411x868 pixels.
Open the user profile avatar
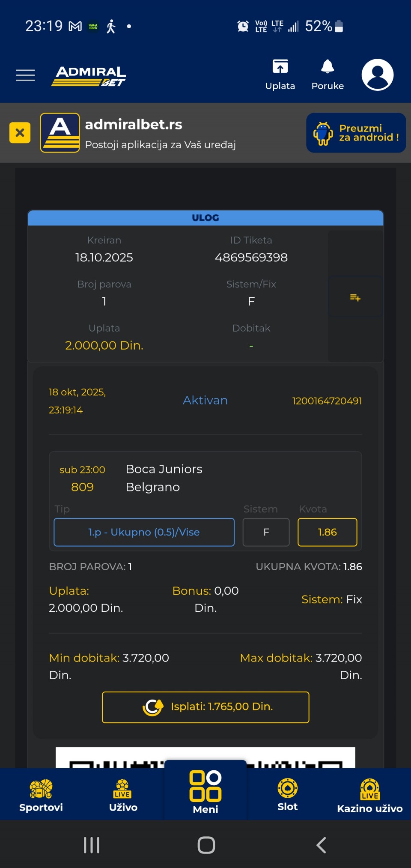(377, 75)
